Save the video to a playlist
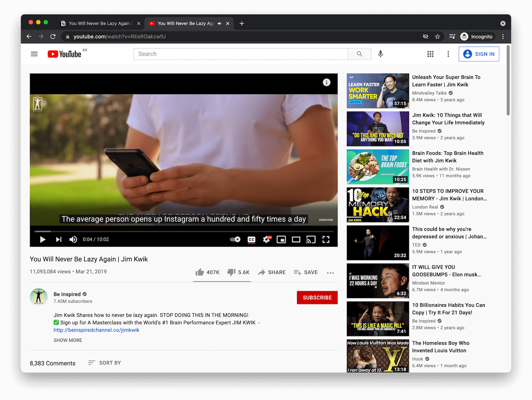The image size is (532, 400). (306, 272)
